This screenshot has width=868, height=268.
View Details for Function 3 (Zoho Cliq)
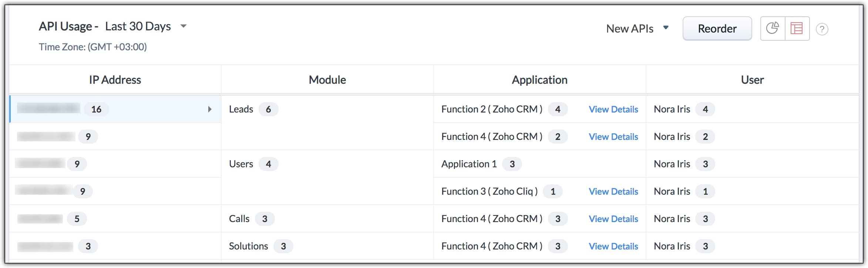[x=613, y=191]
